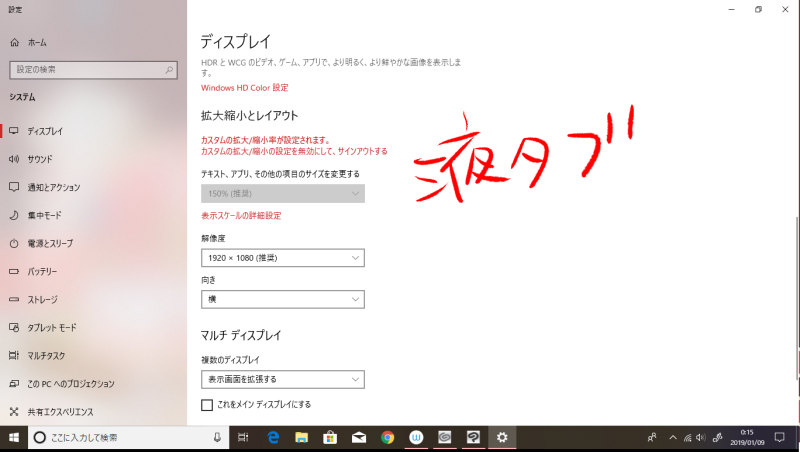Image resolution: width=800 pixels, height=452 pixels.
Task: Check これをメイン ディスプレイにする checkbox
Action: (x=207, y=405)
